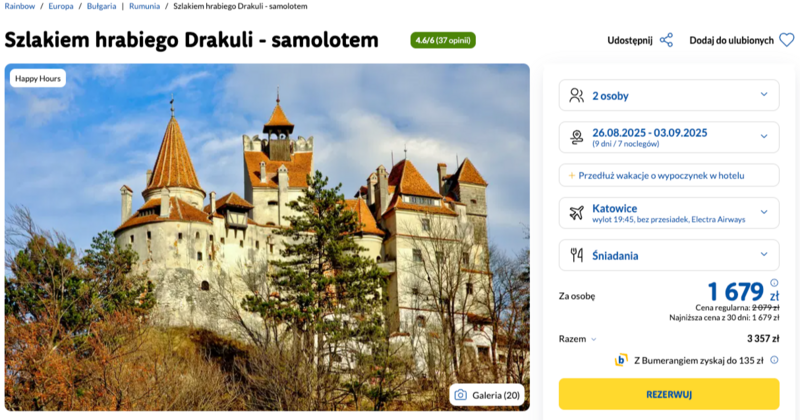Click the Bumerang logo icon
Image resolution: width=800 pixels, height=420 pixels.
[621, 360]
